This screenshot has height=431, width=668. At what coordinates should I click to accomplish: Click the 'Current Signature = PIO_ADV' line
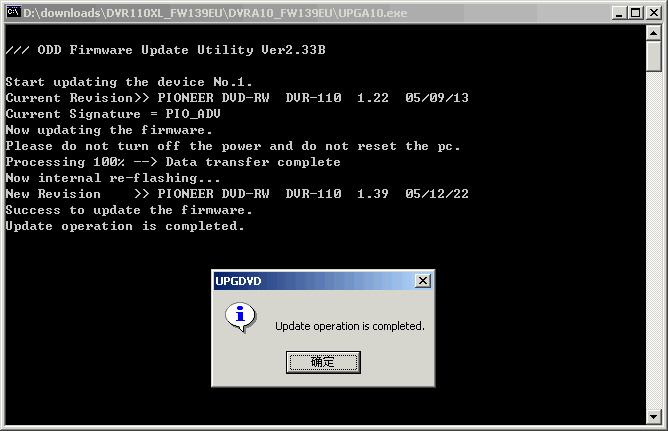pos(113,114)
